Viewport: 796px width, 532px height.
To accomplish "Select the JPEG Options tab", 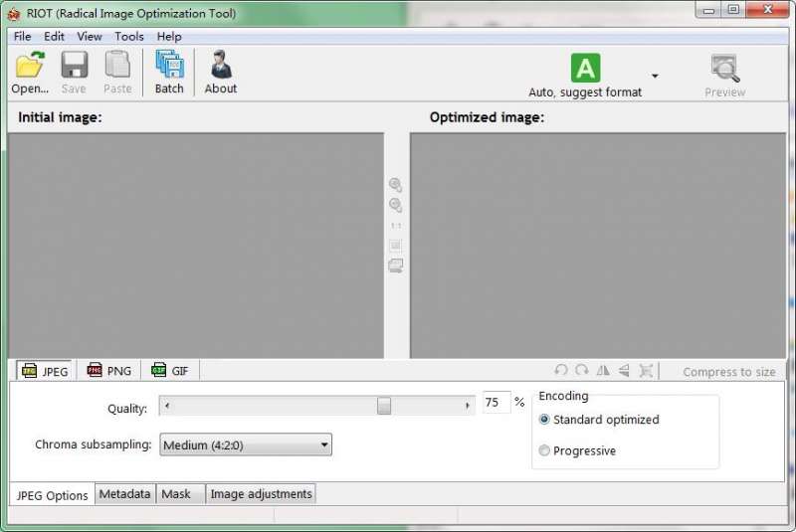I will 52,495.
